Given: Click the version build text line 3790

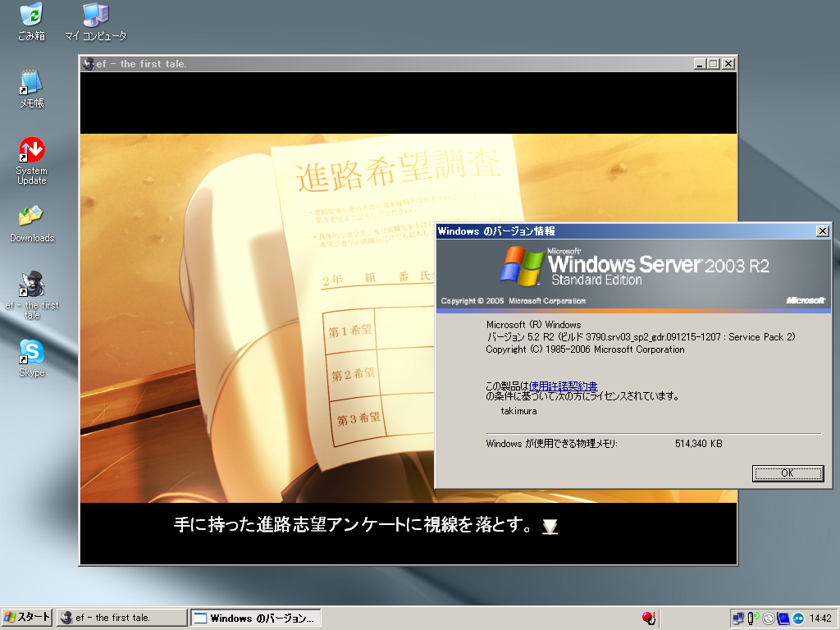Looking at the screenshot, I should click(x=641, y=337).
